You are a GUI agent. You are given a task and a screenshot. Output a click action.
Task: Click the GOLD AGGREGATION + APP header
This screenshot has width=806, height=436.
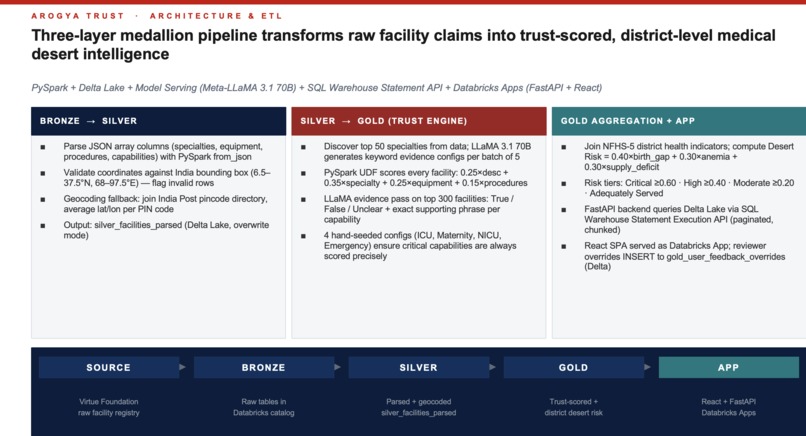tap(679, 121)
